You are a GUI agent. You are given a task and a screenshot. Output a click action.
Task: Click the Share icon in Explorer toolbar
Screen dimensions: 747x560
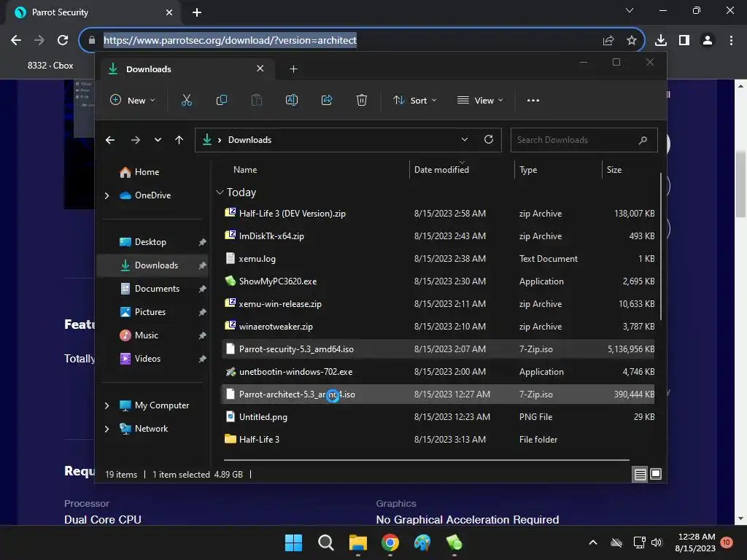point(327,100)
